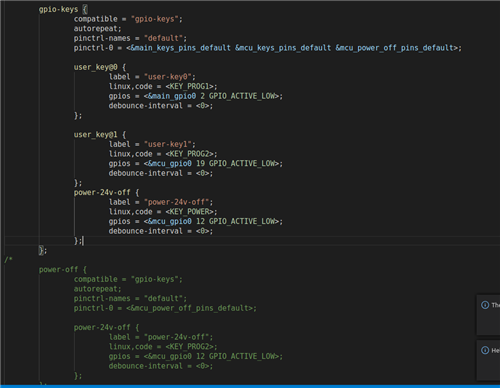Click the 'KEY_PROG1' key code
The image size is (500, 388).
tap(191, 87)
